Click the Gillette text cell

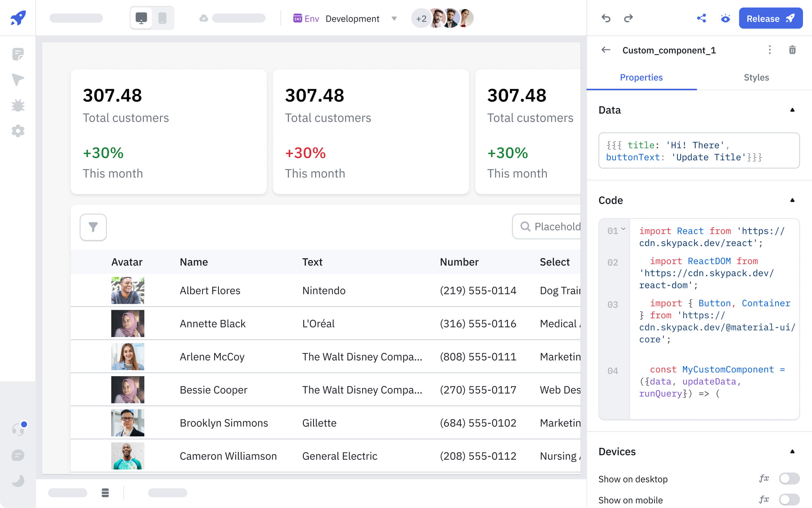[x=319, y=423]
